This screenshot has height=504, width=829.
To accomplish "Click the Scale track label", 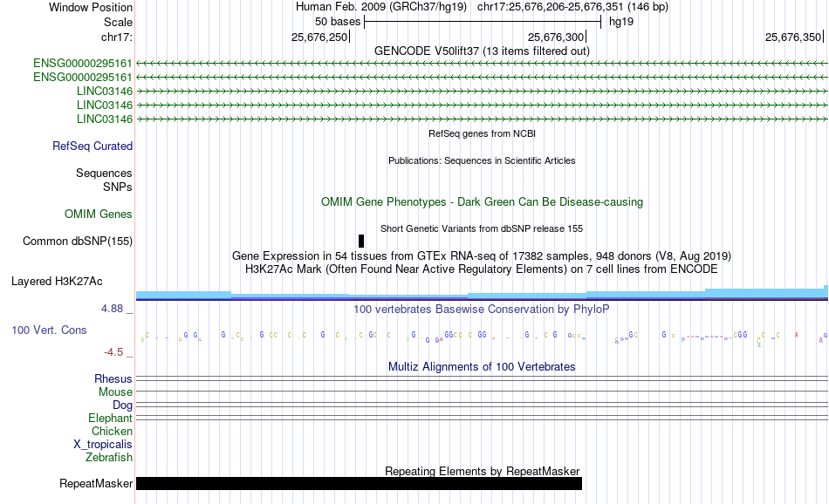I will 118,22.
